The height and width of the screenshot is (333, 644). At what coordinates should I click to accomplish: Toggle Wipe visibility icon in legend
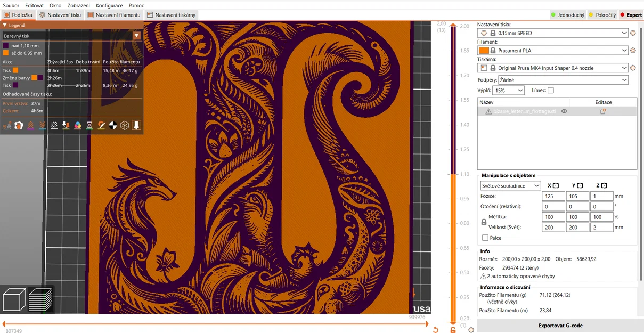click(19, 125)
